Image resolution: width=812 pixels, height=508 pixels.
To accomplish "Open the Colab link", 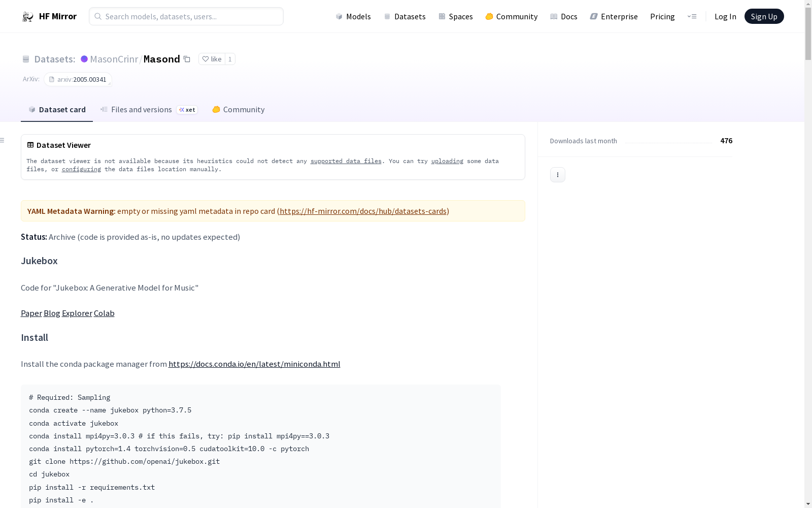I will click(104, 313).
